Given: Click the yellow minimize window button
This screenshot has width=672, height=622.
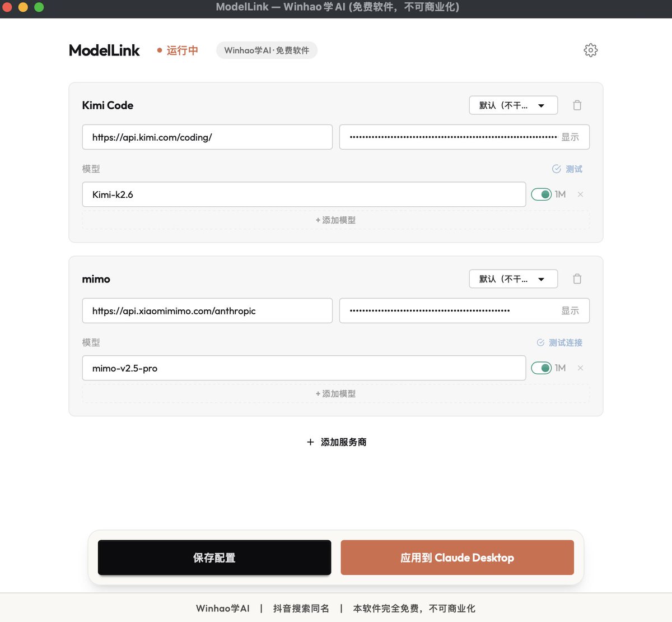Looking at the screenshot, I should [x=23, y=7].
